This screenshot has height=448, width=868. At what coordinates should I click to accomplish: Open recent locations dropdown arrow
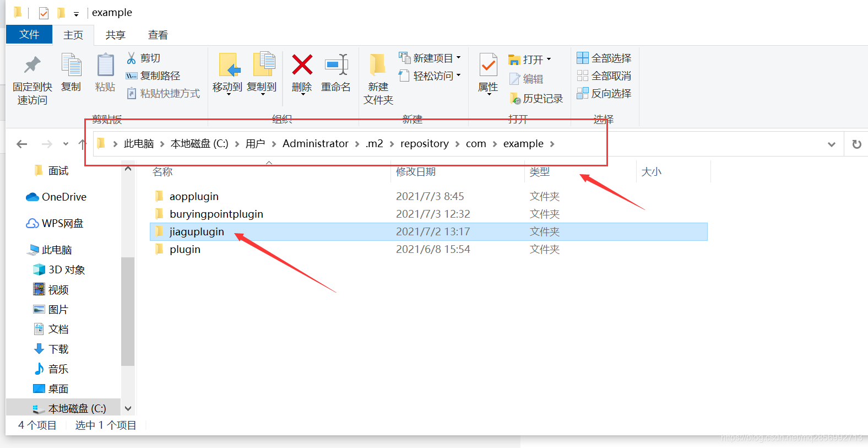coord(66,144)
